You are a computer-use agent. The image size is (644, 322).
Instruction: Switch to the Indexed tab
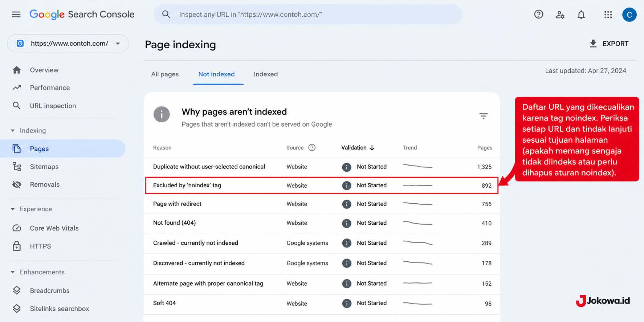click(x=266, y=74)
